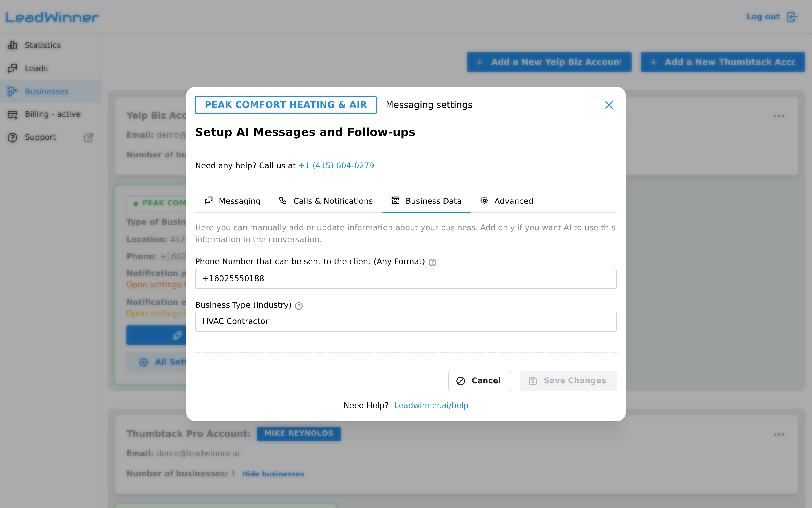The height and width of the screenshot is (508, 812).
Task: Click email text demo@leadwinner.ai in Thumbtack card
Action: point(198,454)
